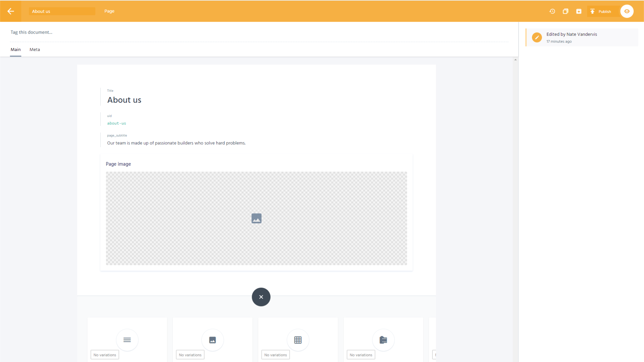Select the building slice icon
The image size is (644, 362).
tap(383, 340)
